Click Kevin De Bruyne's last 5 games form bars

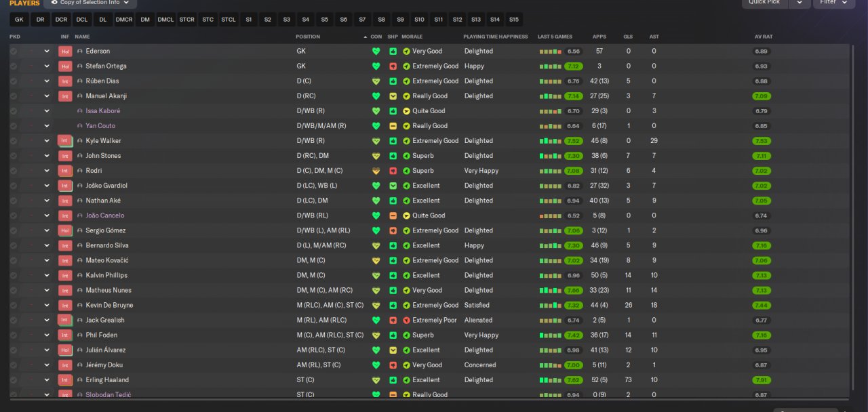point(551,305)
